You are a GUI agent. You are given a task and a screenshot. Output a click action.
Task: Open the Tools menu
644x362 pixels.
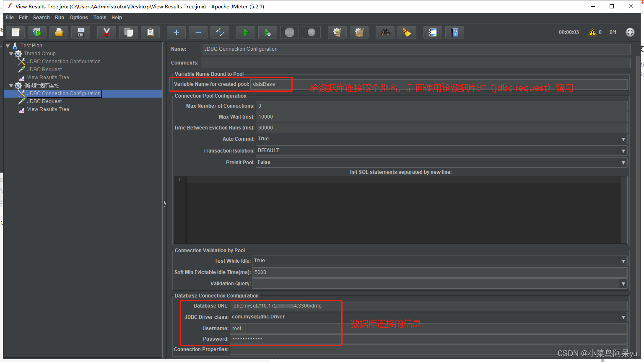click(100, 18)
